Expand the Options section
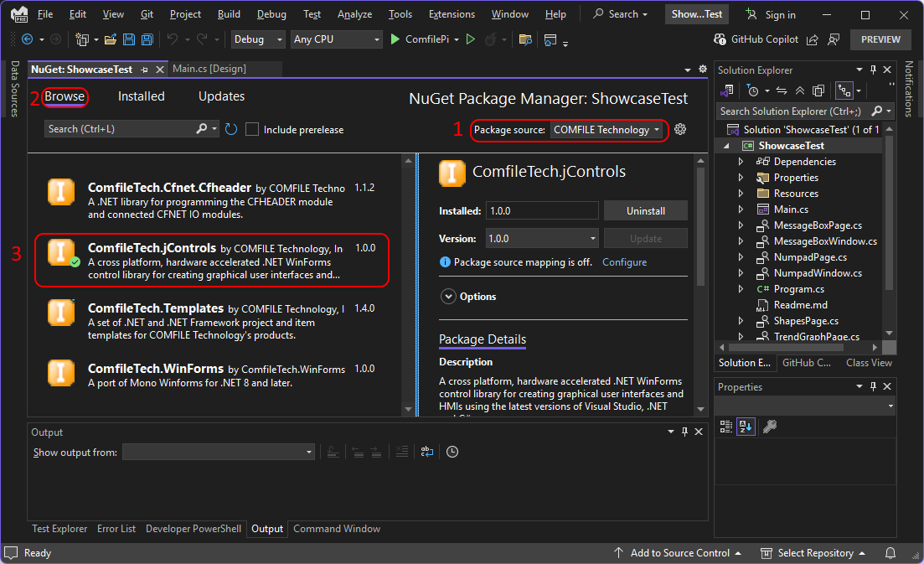 (448, 297)
